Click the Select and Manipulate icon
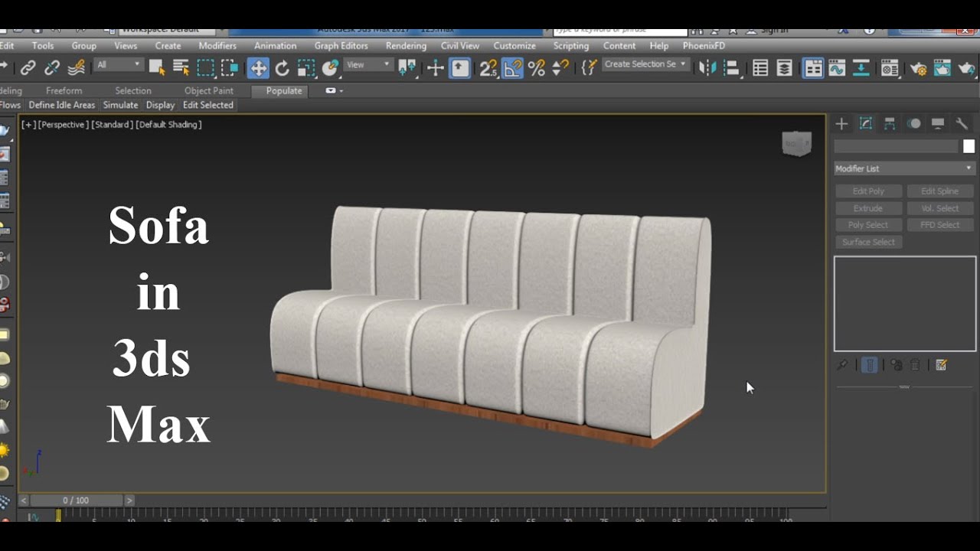 point(435,68)
